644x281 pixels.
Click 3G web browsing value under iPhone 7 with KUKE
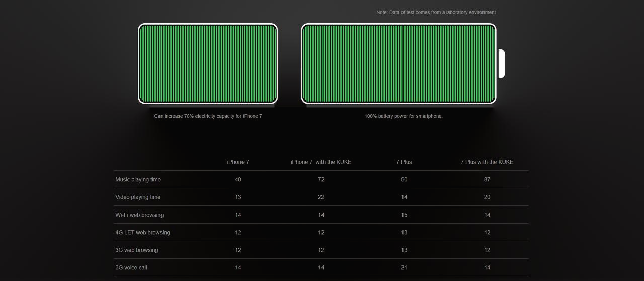(x=321, y=250)
